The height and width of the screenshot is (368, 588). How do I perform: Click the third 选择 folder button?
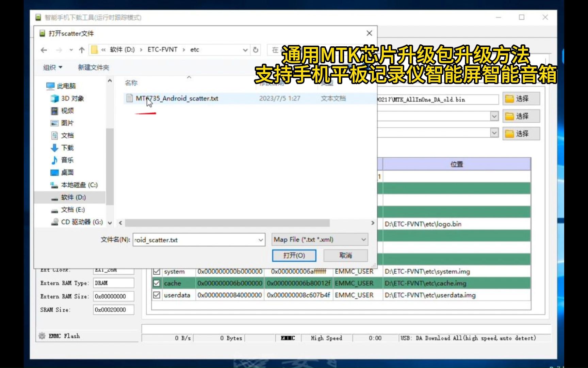(x=521, y=134)
